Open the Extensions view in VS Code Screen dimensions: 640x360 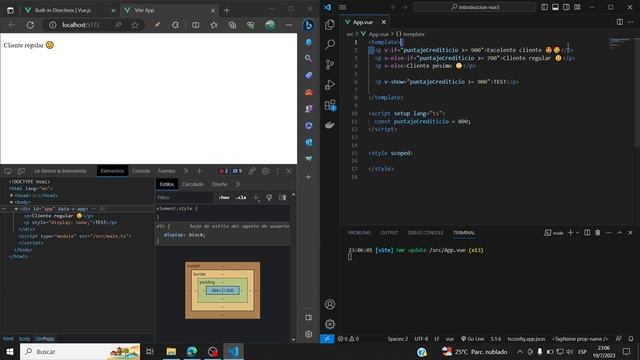pyautogui.click(x=330, y=105)
